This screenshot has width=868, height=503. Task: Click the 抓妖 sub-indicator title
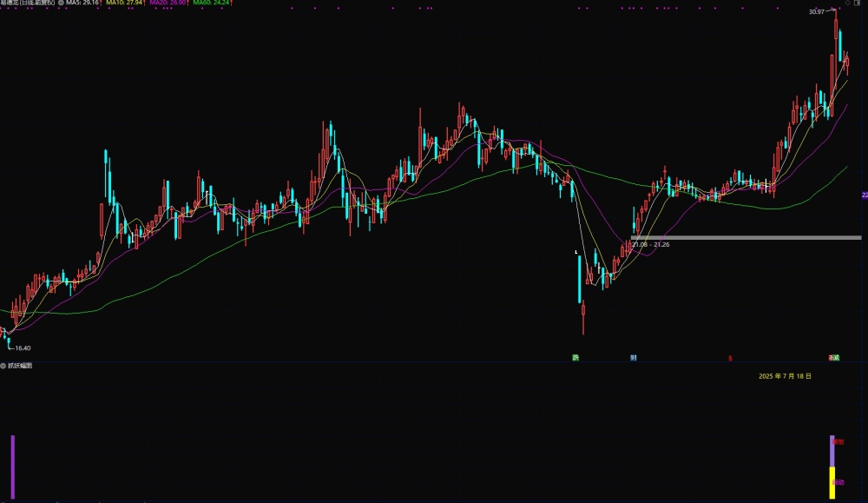click(x=20, y=366)
